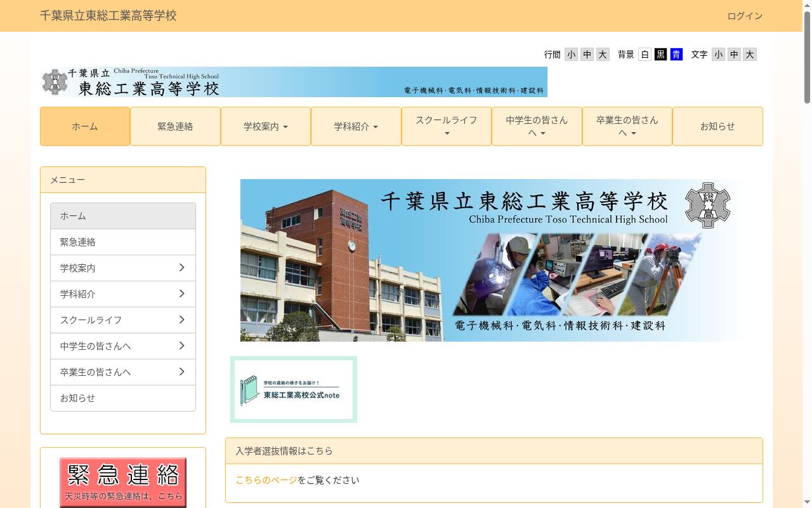Click the メニュー sidebar heading
Screen dimensions: 812x508
coord(123,180)
